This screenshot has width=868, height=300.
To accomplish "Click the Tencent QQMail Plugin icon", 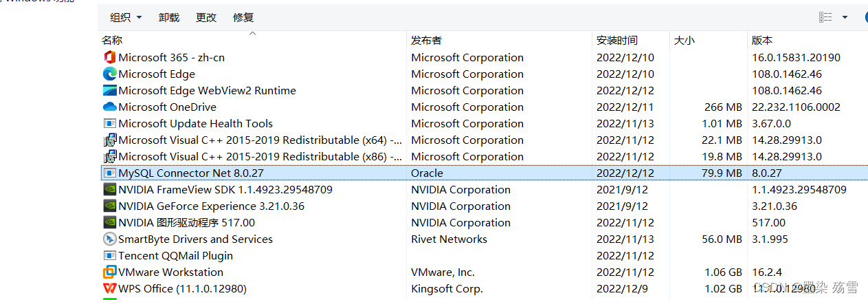I will tap(109, 255).
